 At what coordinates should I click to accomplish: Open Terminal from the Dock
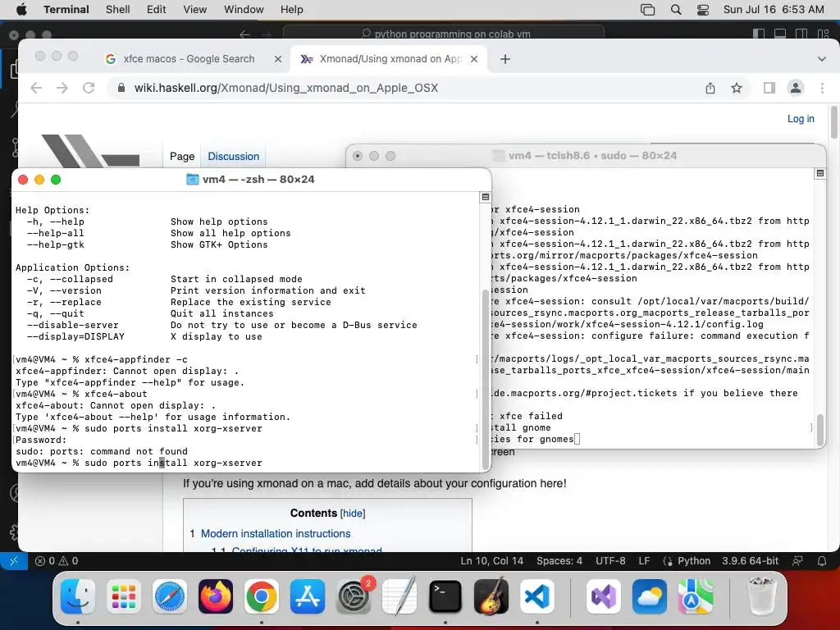coord(445,596)
